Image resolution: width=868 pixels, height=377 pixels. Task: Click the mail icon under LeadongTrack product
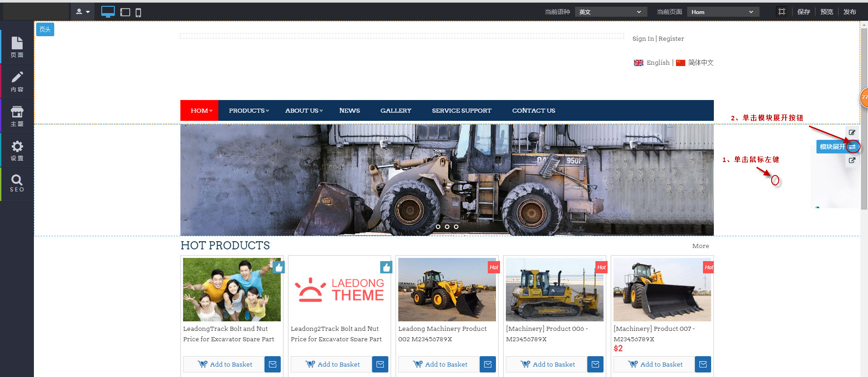point(273,364)
